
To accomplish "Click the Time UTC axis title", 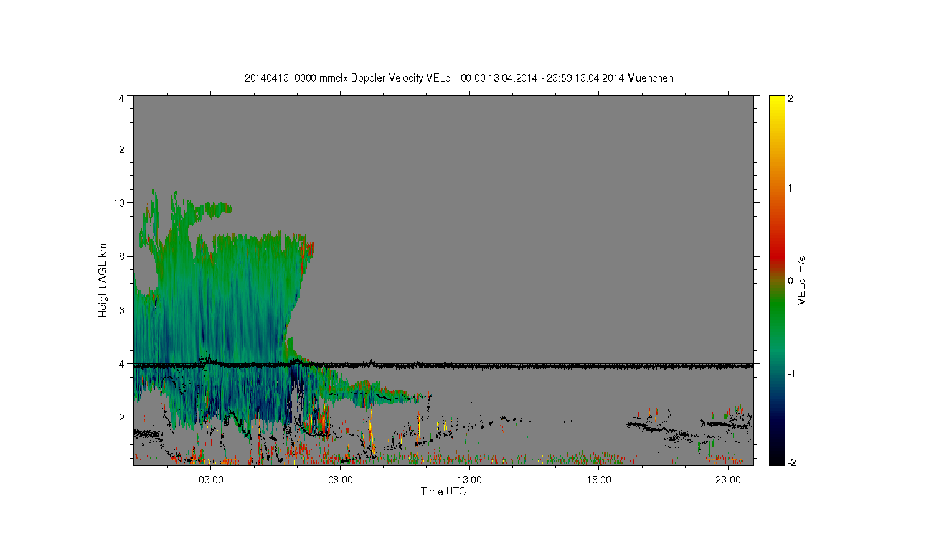I will pyautogui.click(x=443, y=492).
